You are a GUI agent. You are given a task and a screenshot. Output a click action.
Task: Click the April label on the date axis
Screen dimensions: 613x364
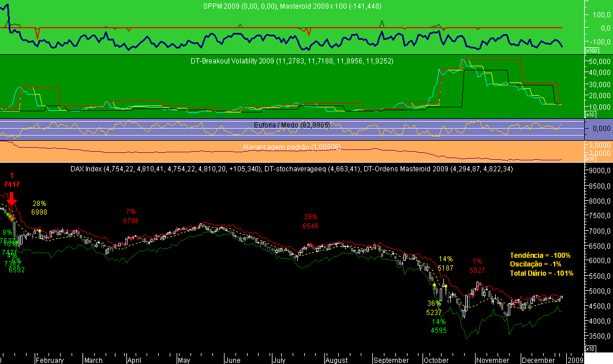[134, 360]
